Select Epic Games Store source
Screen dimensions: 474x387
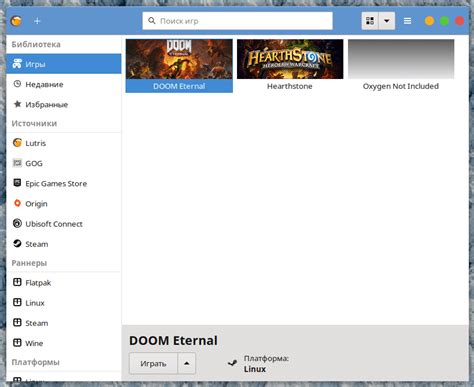tap(64, 183)
